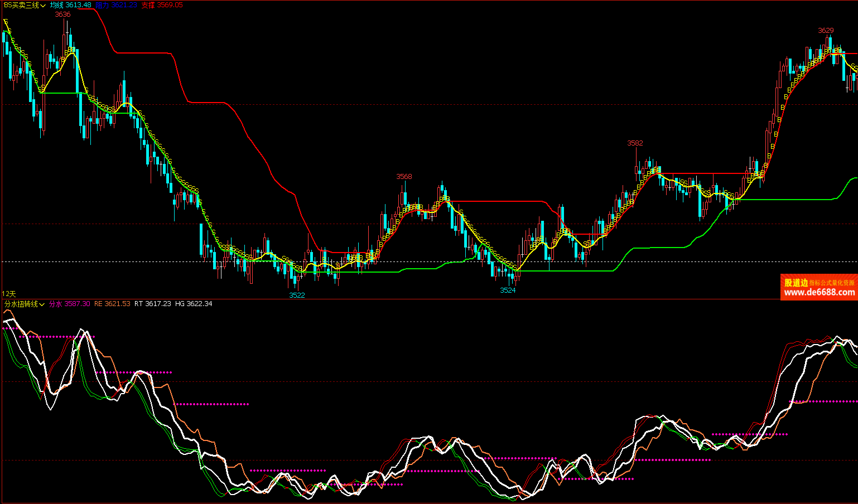858x504 pixels.
Task: Click the 股道边 banner logo
Action: pyautogui.click(x=796, y=283)
